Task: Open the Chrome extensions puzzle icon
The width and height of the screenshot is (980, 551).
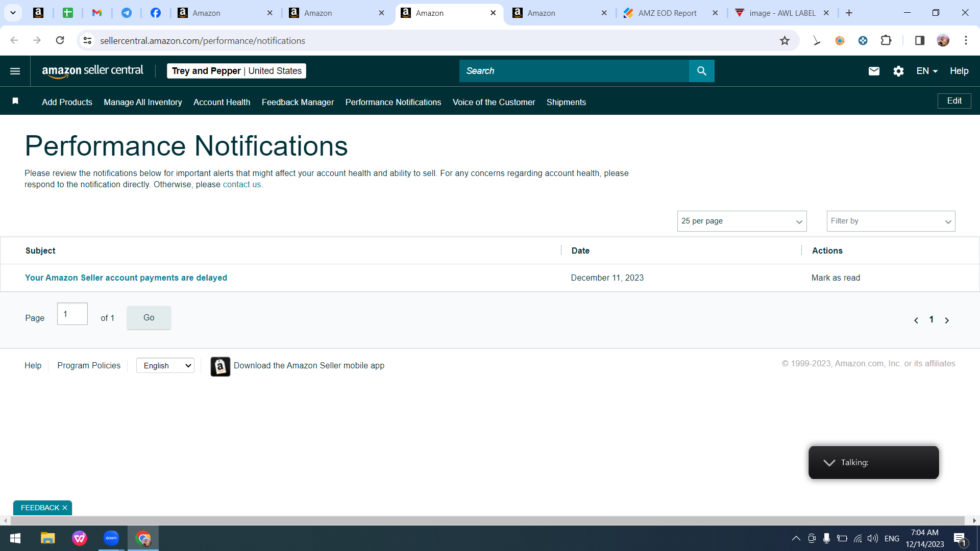Action: (x=886, y=40)
